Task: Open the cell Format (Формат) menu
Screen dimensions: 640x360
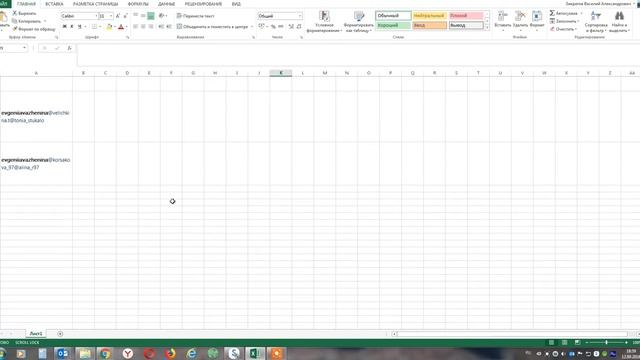Action: 537,20
